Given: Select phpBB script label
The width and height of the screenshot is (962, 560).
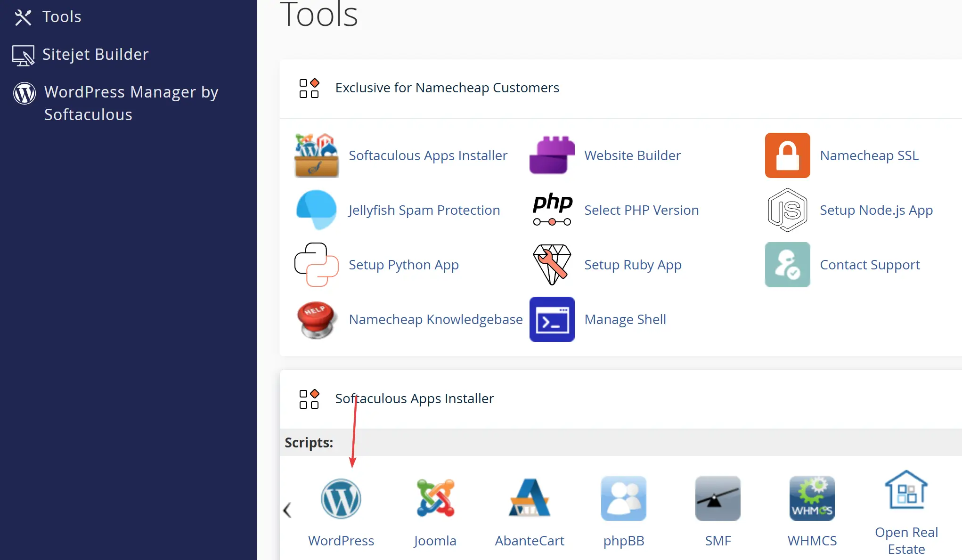Looking at the screenshot, I should [x=624, y=541].
